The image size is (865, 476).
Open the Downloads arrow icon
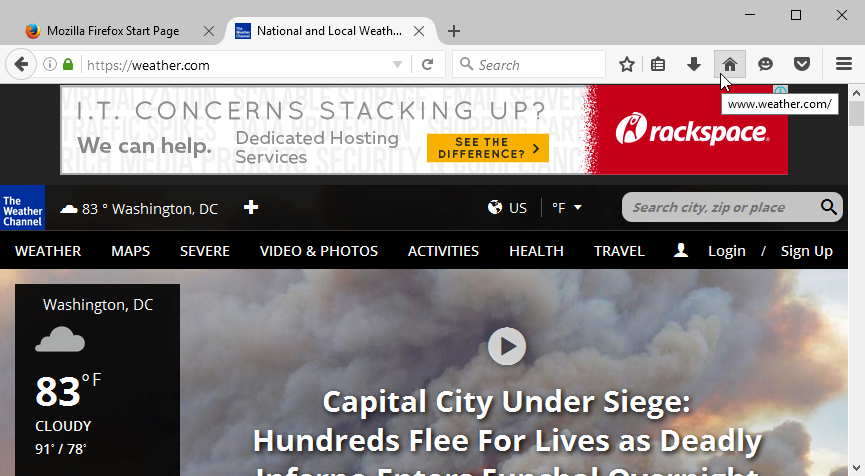coord(694,65)
